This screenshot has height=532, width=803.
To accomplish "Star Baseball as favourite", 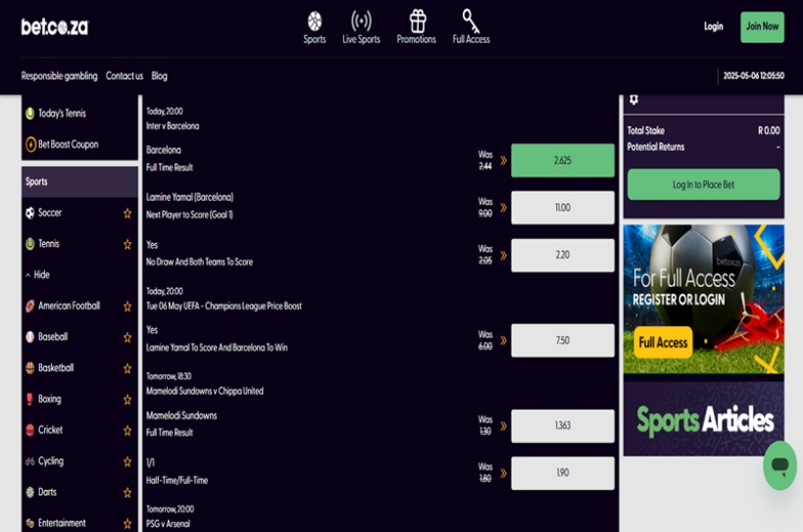I will tap(127, 338).
